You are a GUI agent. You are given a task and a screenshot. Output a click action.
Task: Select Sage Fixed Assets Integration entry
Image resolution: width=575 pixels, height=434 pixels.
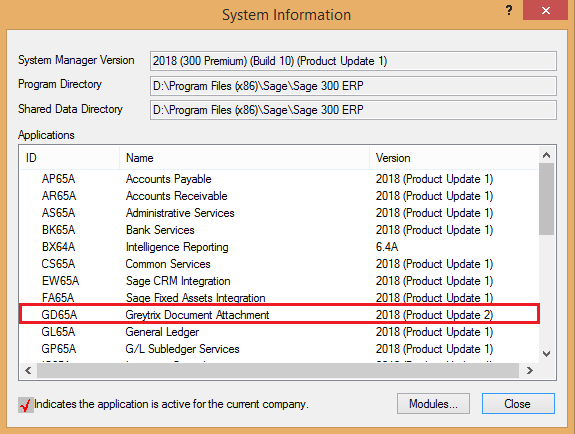(195, 298)
